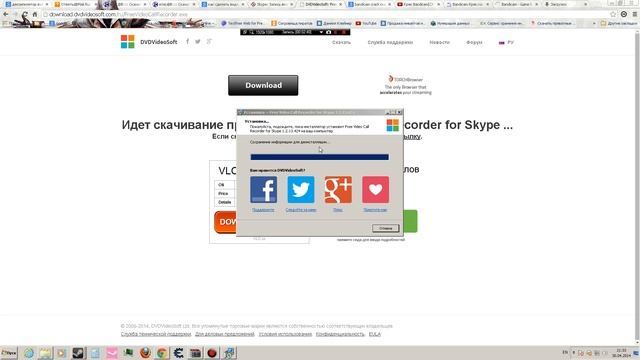
Task: Open Firefox from the taskbar
Action: click(x=145, y=353)
